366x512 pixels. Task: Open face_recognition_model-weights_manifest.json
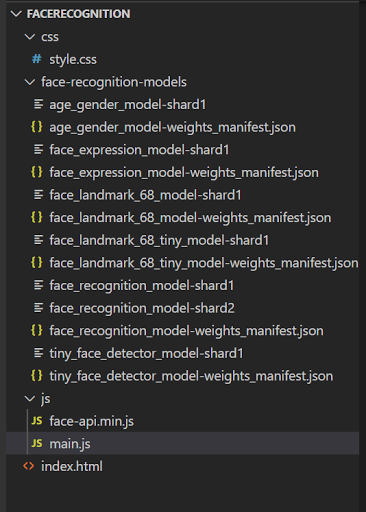tap(186, 331)
